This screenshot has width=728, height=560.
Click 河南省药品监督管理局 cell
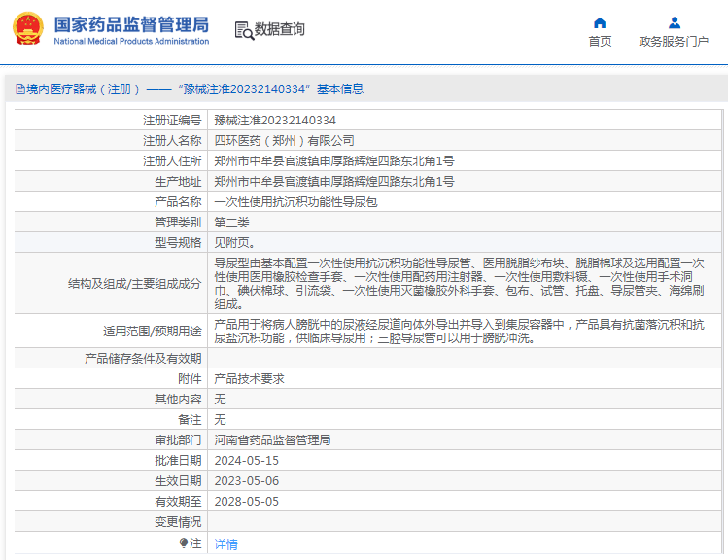pos(272,440)
